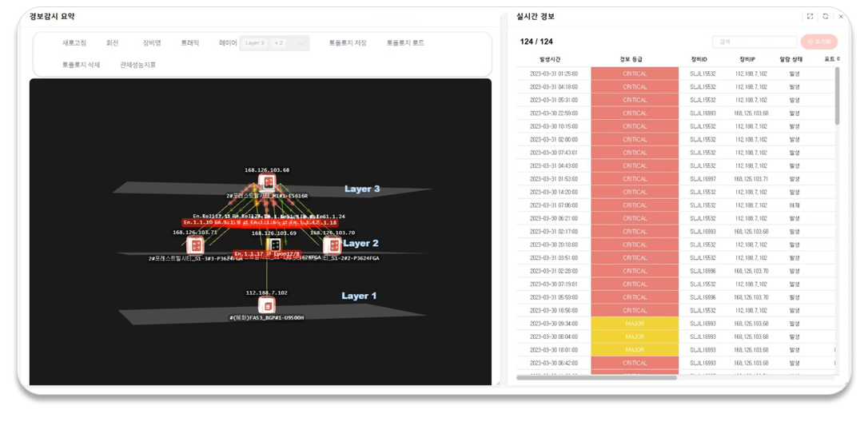The image size is (868, 438).
Task: Click the '#(매화)FAS3_BGP#1-U9500H' device label
Action: coord(267,318)
